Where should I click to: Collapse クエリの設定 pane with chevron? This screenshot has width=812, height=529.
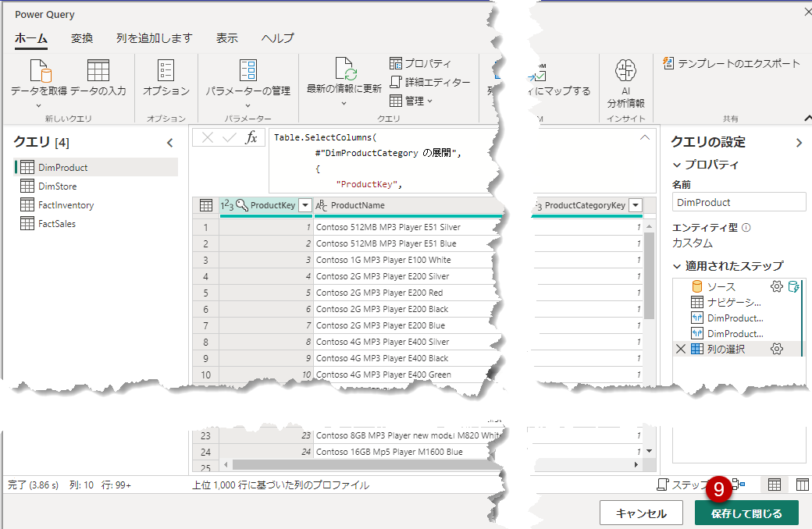(799, 143)
